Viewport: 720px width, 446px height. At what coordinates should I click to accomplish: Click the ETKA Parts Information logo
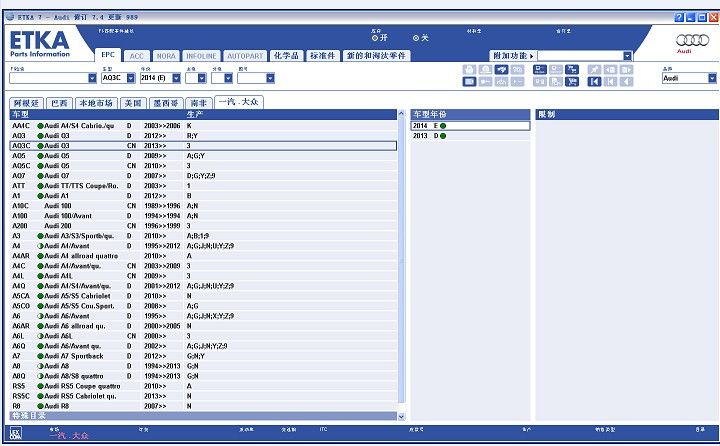click(x=39, y=44)
